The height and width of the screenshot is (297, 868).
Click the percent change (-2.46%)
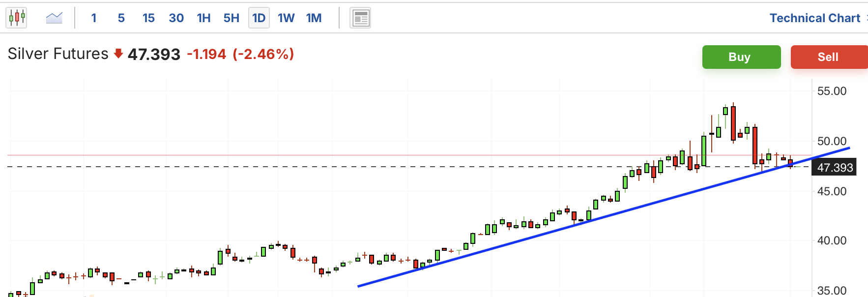pos(263,54)
